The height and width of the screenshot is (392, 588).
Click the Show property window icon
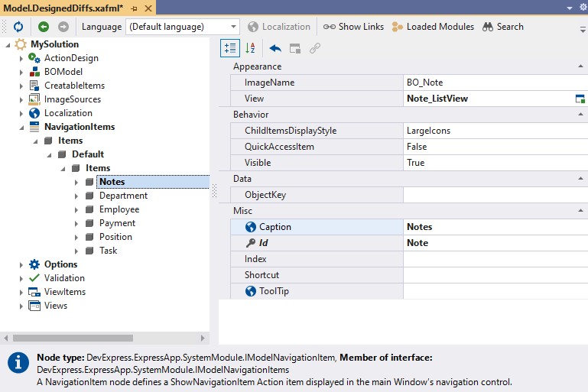(x=295, y=48)
